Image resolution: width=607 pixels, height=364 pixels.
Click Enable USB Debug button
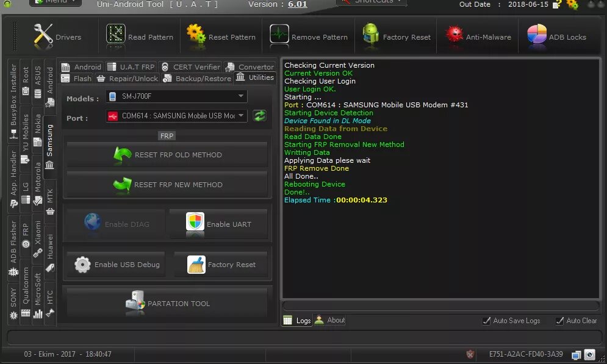click(x=116, y=265)
